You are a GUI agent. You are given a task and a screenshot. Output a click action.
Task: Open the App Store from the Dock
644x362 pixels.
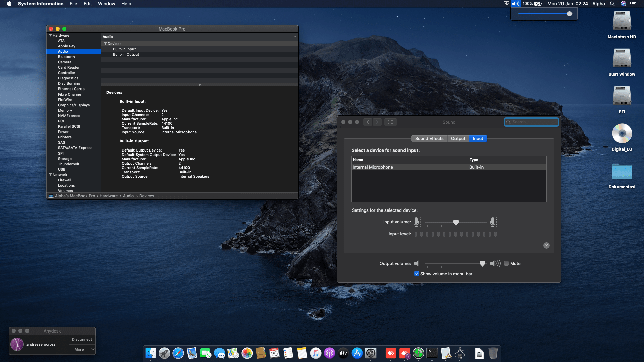pos(357,353)
